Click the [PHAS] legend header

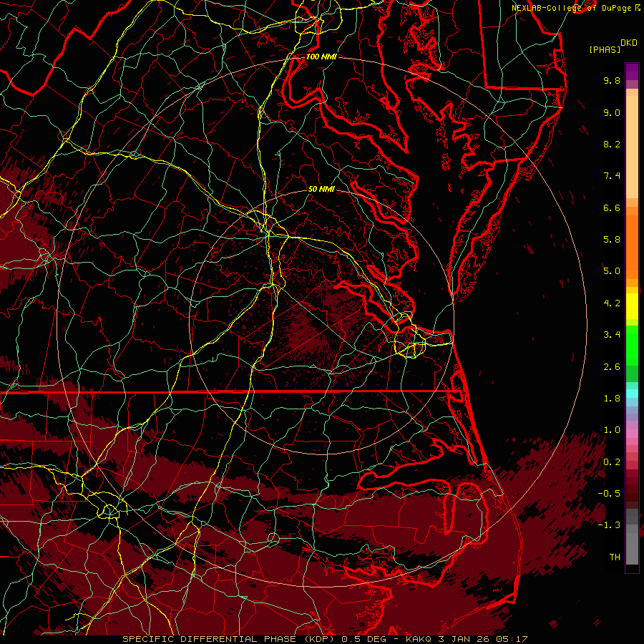tap(605, 49)
